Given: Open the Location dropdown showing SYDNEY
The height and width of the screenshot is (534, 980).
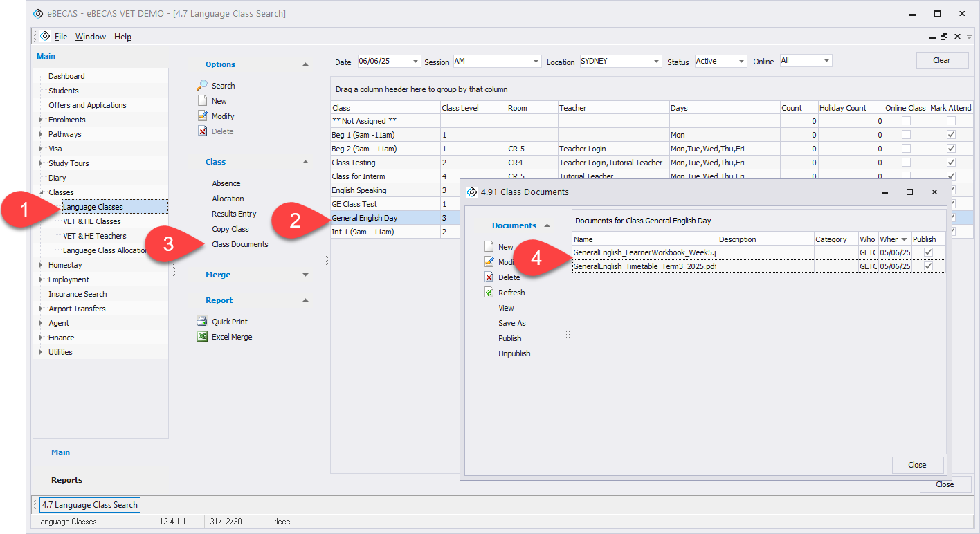Looking at the screenshot, I should click(657, 62).
